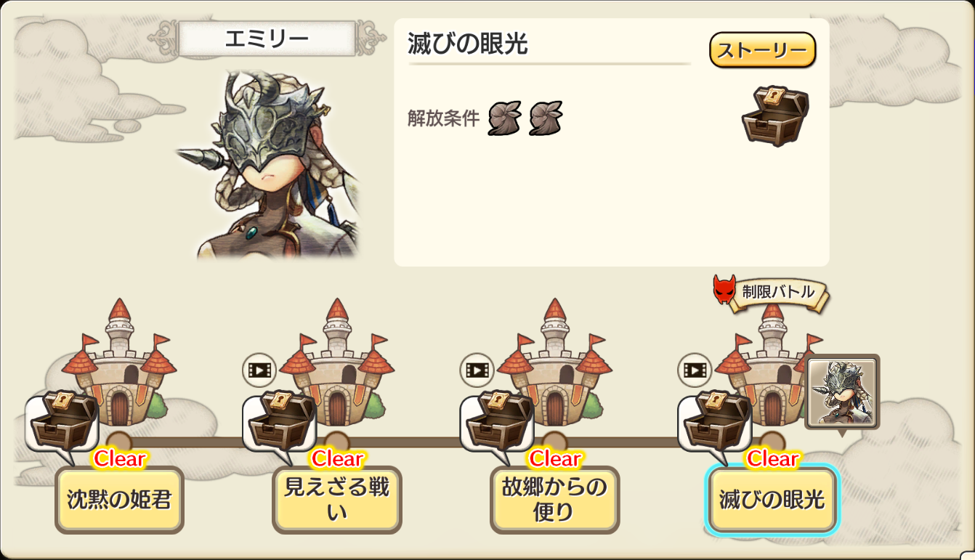
Task: Click the エミリー character name plate
Action: [x=267, y=38]
